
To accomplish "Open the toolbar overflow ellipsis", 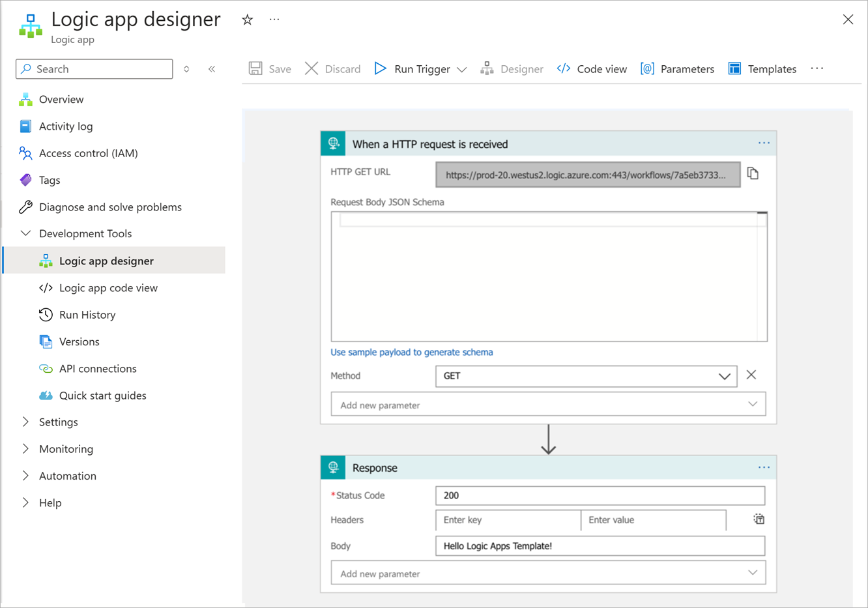I will [817, 68].
